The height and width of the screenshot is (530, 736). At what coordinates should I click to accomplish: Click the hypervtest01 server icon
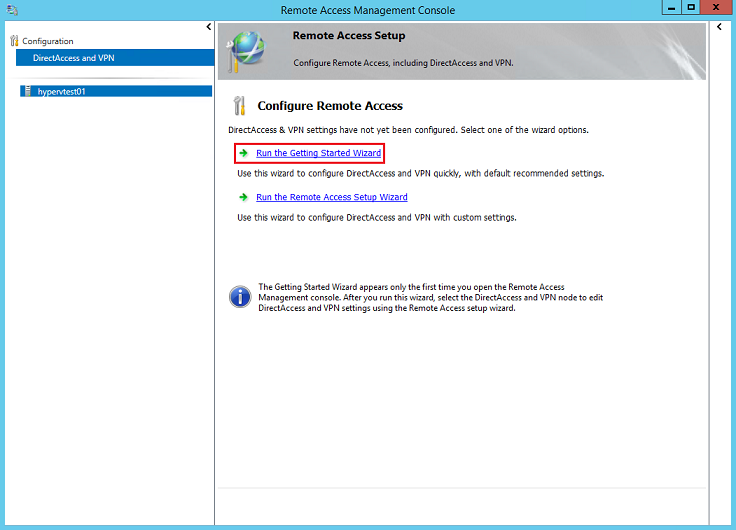28,91
